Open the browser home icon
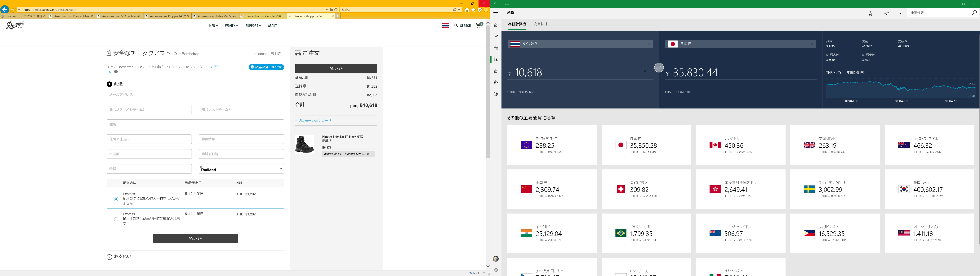 [x=467, y=10]
